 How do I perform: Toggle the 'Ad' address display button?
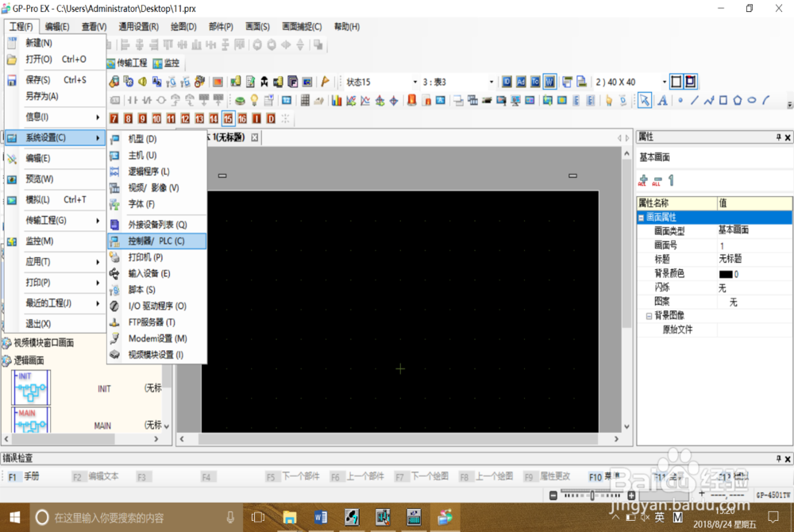point(521,82)
